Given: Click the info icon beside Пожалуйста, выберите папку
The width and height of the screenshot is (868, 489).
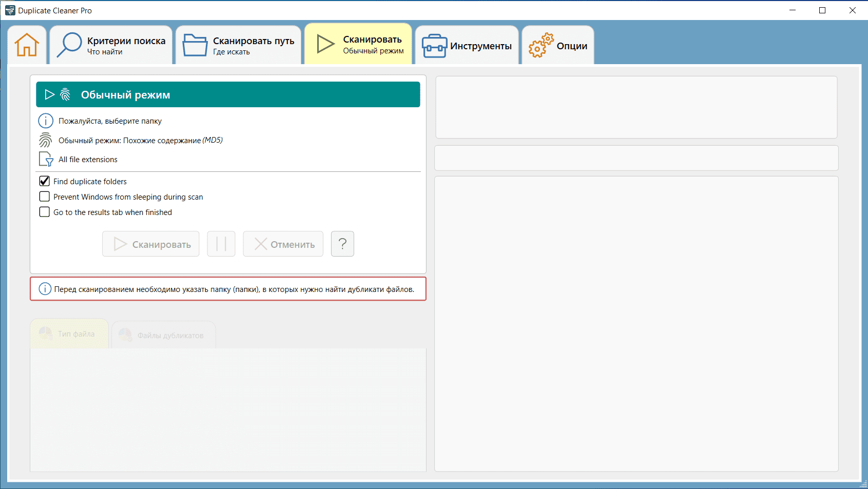Looking at the screenshot, I should [x=46, y=121].
